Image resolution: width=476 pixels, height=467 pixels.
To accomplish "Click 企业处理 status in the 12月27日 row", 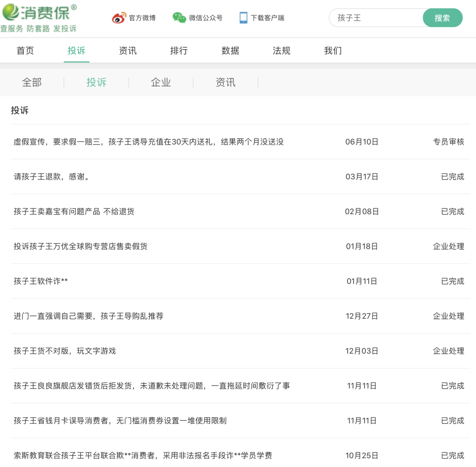I will pyautogui.click(x=449, y=316).
